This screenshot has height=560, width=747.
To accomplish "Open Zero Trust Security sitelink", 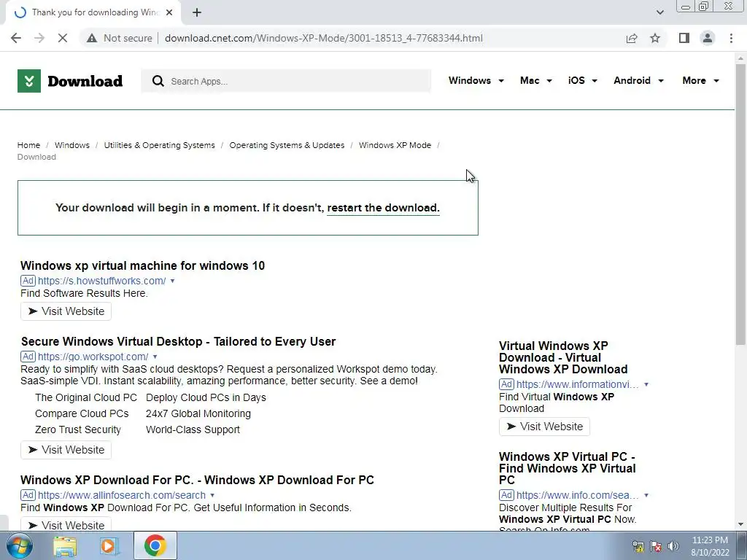I will [78, 429].
